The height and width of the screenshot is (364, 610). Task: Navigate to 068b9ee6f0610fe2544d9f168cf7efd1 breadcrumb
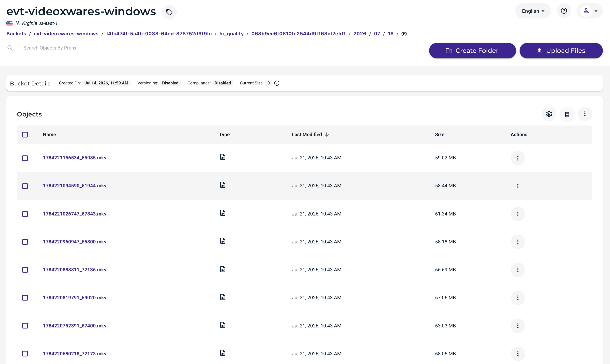[x=298, y=34]
